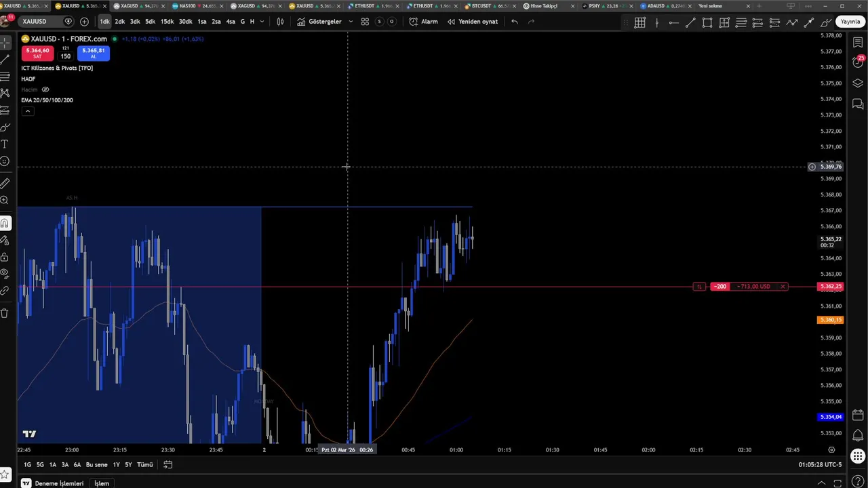The width and height of the screenshot is (868, 488).
Task: Expand the timeframe dropdown chevron
Action: (x=262, y=22)
